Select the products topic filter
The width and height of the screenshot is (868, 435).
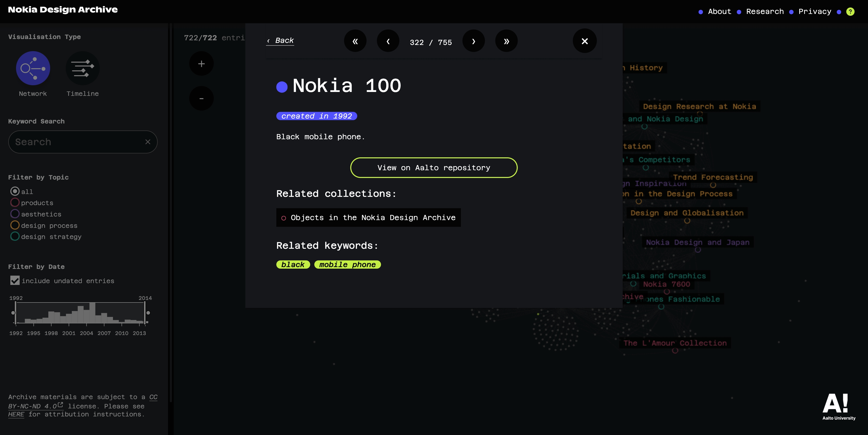pyautogui.click(x=15, y=202)
